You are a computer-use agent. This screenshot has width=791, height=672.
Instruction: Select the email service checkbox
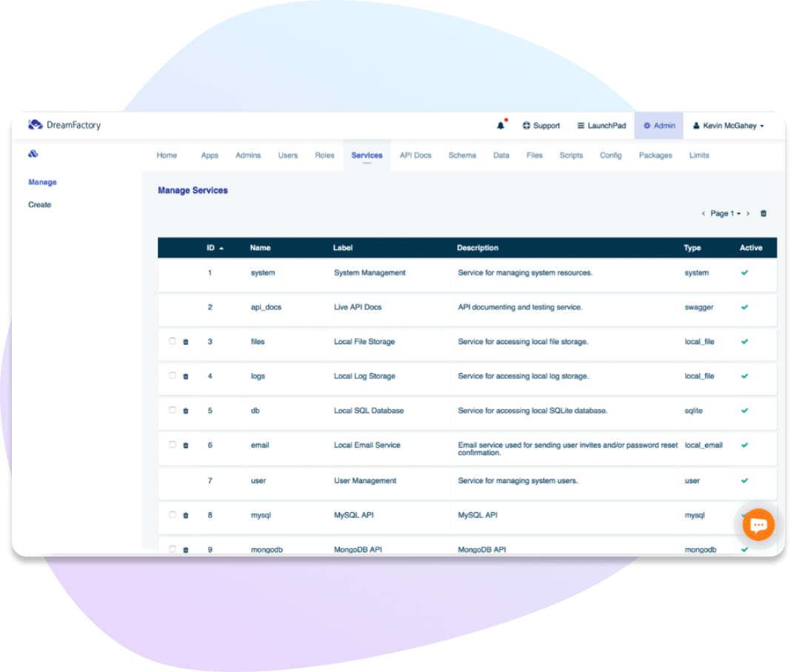pyautogui.click(x=173, y=445)
